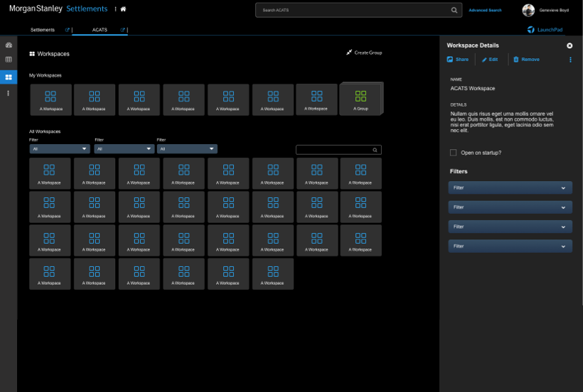583x392 pixels.
Task: Click the Create Group button
Action: click(x=364, y=53)
